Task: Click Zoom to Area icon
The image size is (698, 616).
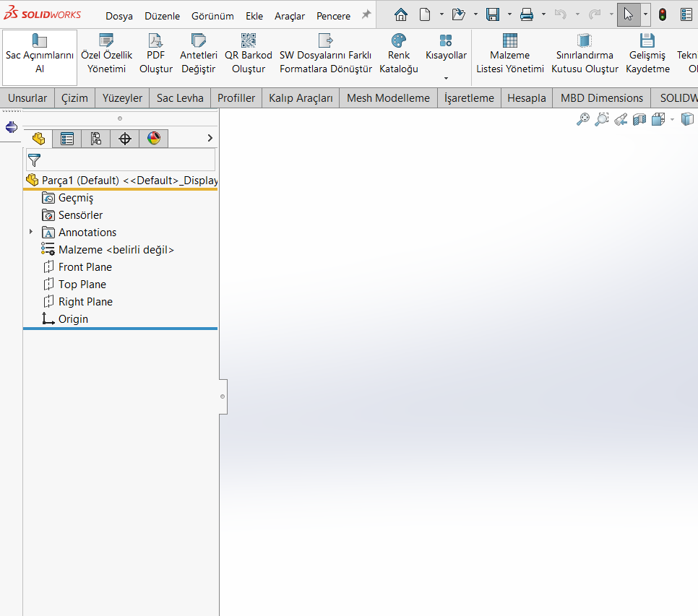Action: point(601,119)
